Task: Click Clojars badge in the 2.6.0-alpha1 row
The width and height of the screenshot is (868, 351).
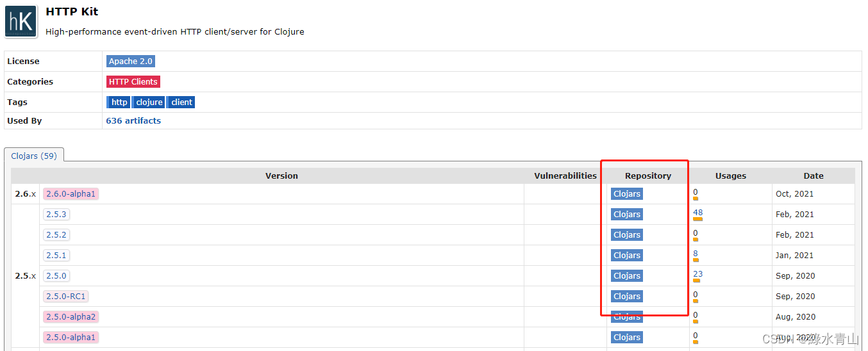Action: click(x=627, y=194)
